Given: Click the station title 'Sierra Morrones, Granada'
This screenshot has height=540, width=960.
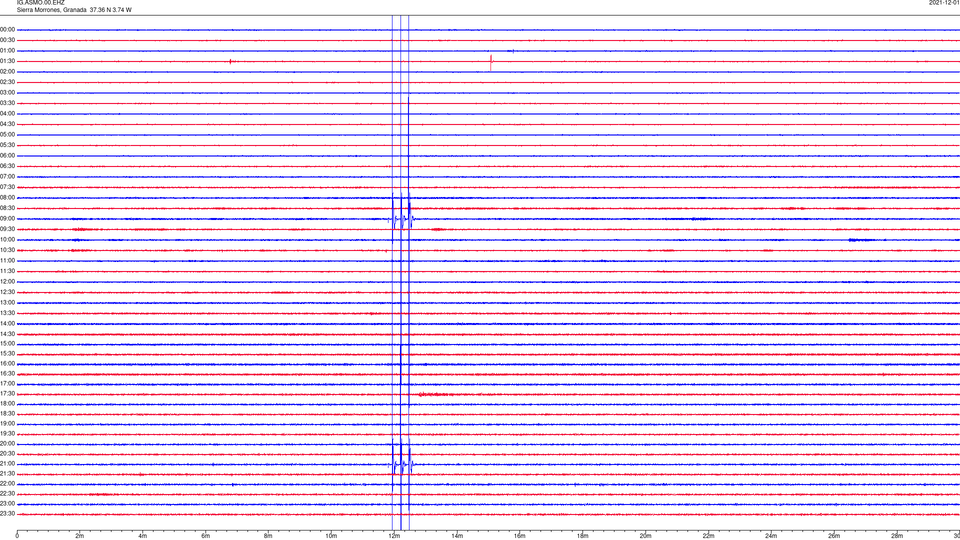Looking at the screenshot, I should pyautogui.click(x=51, y=10).
